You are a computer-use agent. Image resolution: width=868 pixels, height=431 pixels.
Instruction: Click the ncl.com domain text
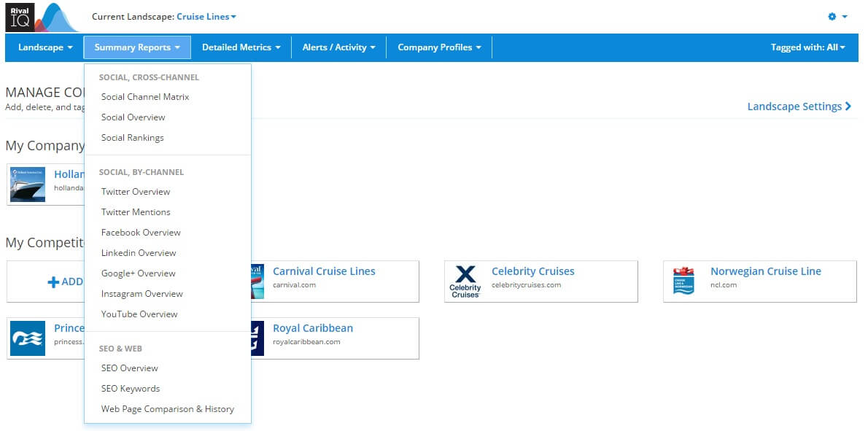tap(724, 285)
